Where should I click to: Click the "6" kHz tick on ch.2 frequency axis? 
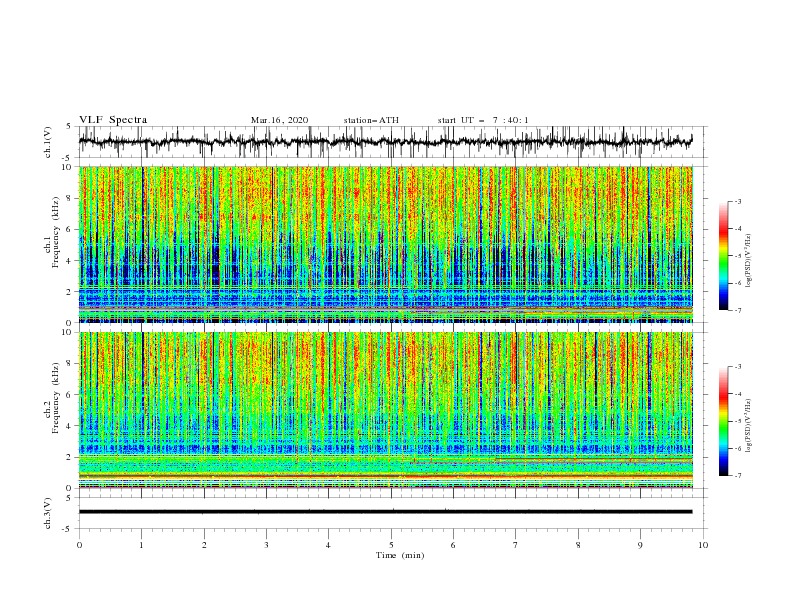coord(70,395)
